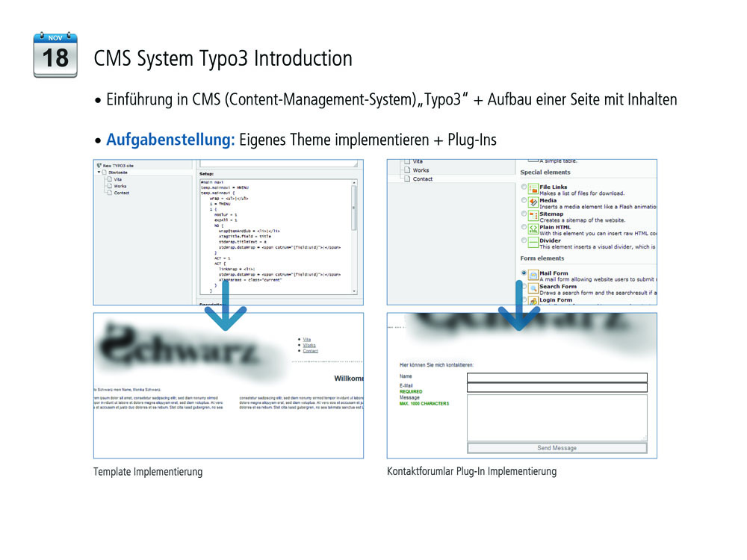
Task: Select Contact page in right page tree
Action: point(423,179)
